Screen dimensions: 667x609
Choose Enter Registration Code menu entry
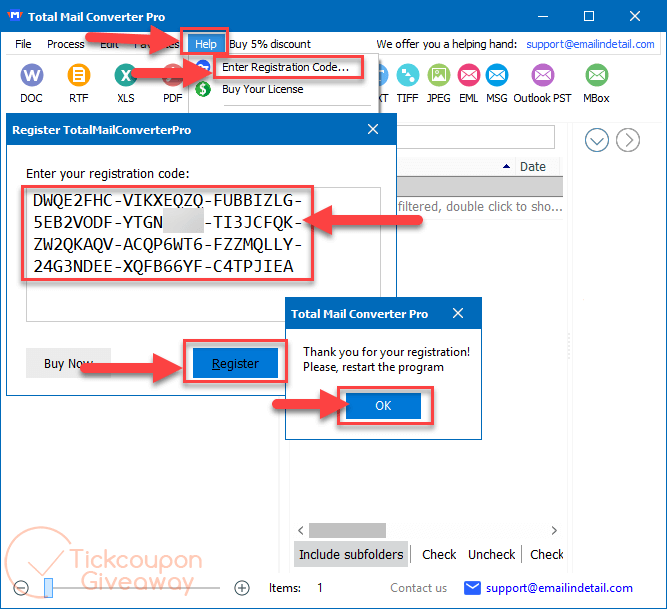coord(285,67)
